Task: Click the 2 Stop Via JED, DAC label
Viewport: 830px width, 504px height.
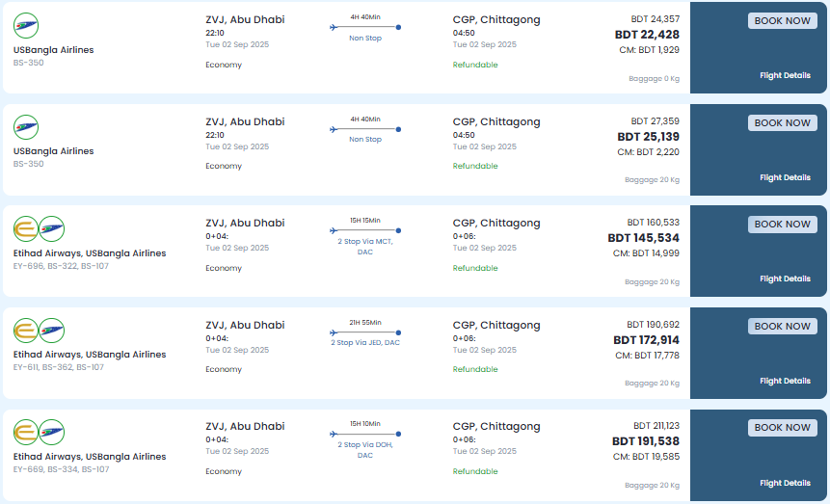Action: (365, 342)
